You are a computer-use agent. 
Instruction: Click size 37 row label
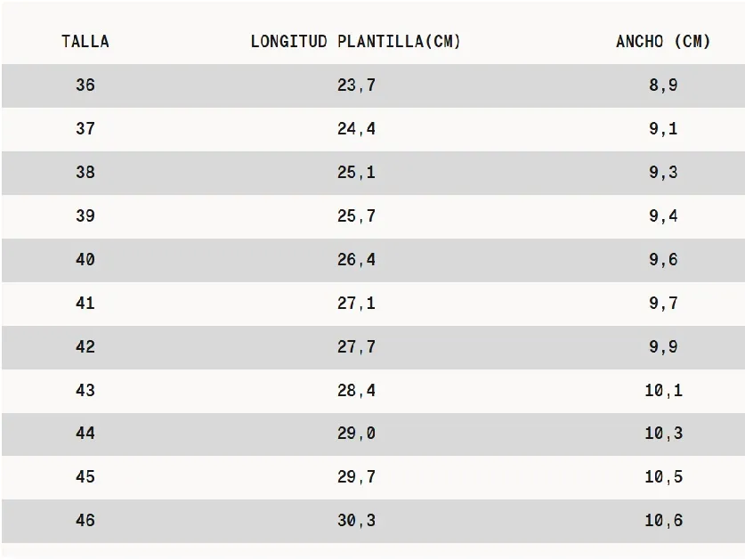[x=85, y=128]
